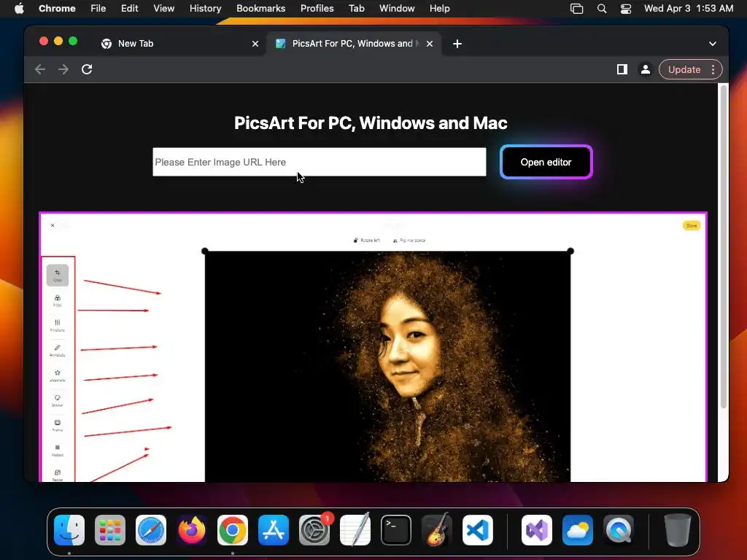
Task: Launch Firefox from the dock
Action: coord(192,530)
